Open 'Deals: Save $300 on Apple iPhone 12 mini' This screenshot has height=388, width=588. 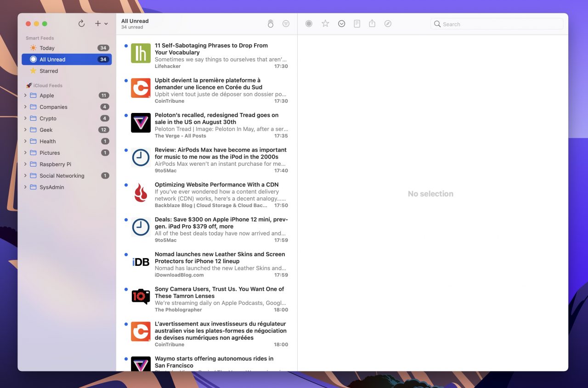[207, 230]
